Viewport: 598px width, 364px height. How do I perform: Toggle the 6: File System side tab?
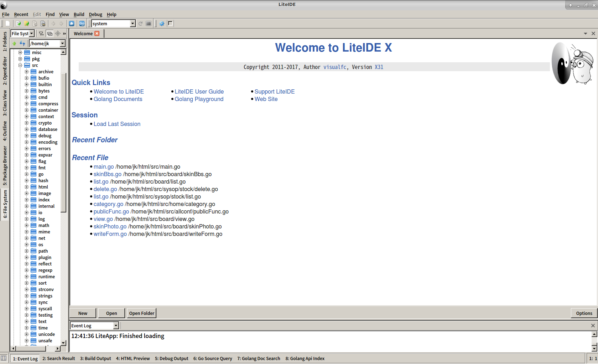tap(5, 204)
